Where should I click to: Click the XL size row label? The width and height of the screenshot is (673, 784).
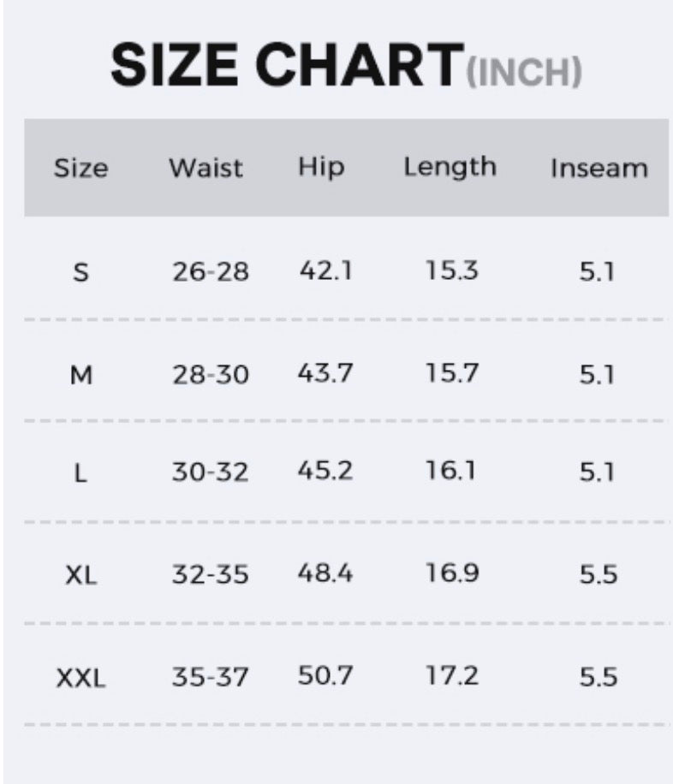pos(81,575)
